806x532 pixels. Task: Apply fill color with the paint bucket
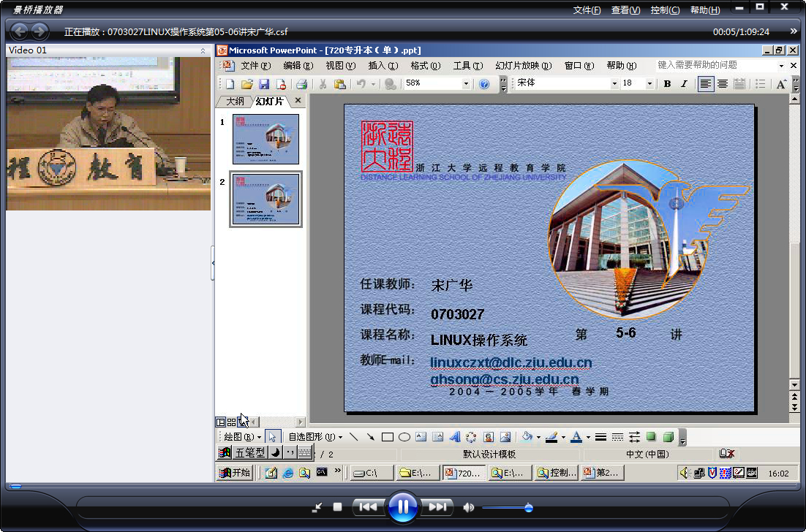pyautogui.click(x=527, y=437)
